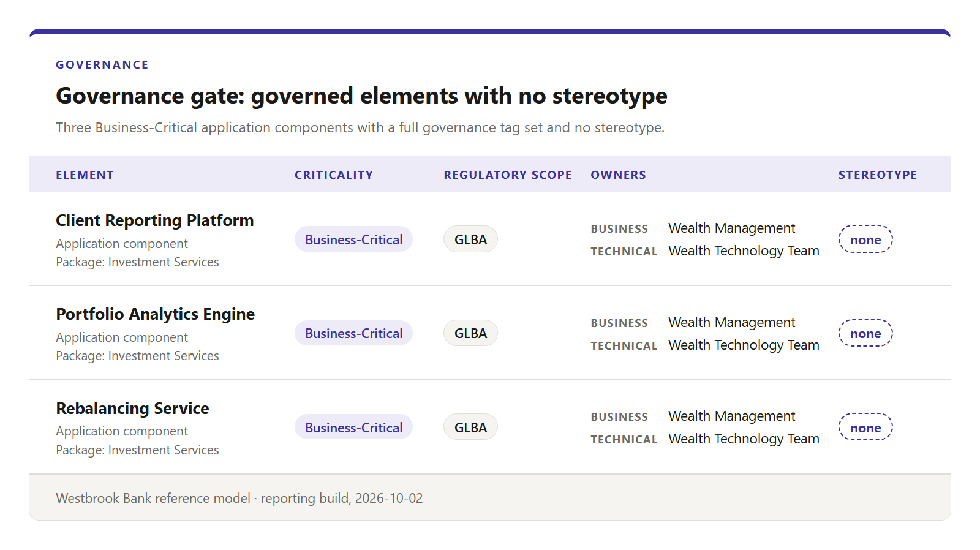Click the Westbrook Bank reference model footer text

point(239,499)
